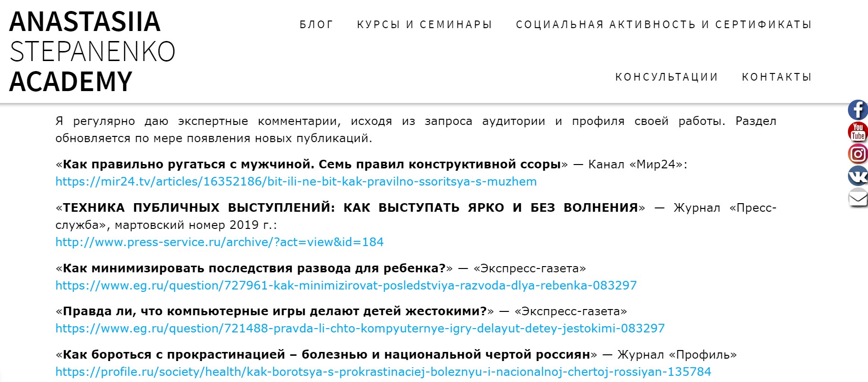
Task: Click the title «Как бороться с прокрастинацией»
Action: (327, 355)
